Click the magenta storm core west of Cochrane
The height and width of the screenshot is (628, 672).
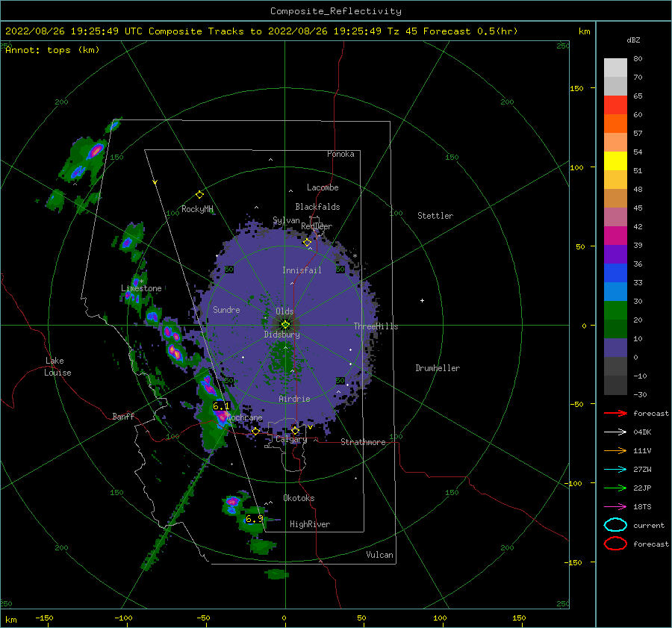222,416
